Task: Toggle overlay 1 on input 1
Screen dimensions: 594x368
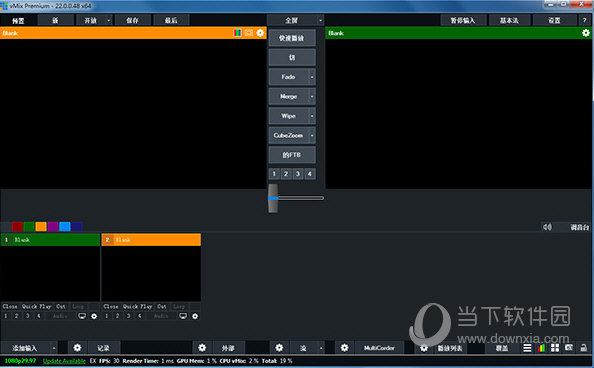Action: click(6, 316)
